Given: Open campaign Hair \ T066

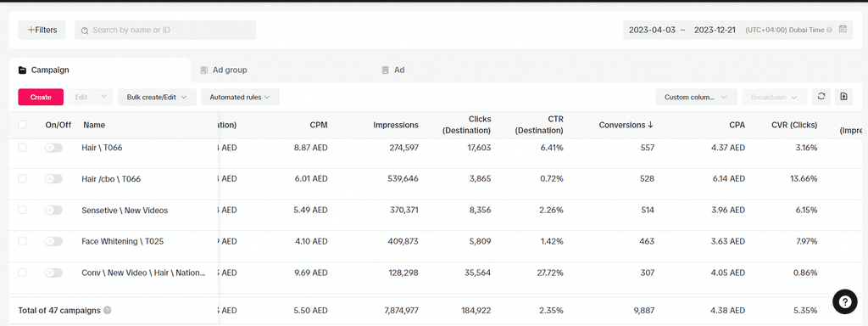Looking at the screenshot, I should tap(102, 148).
